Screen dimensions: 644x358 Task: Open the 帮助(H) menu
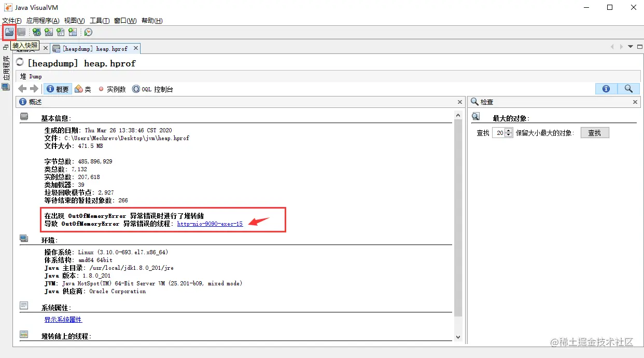point(152,20)
